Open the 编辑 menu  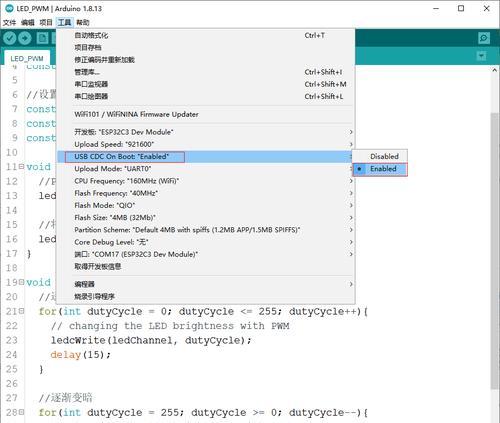tap(27, 22)
